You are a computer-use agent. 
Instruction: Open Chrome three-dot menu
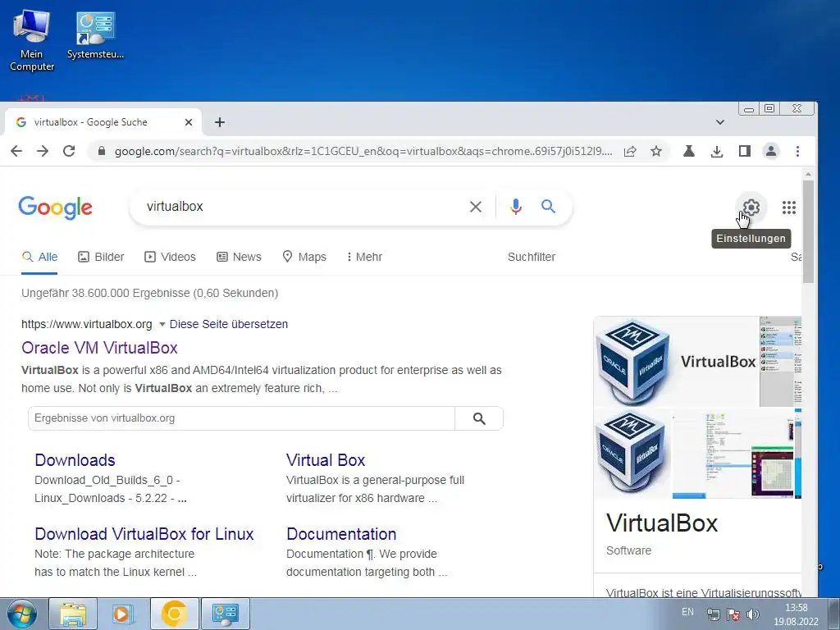[x=797, y=151]
